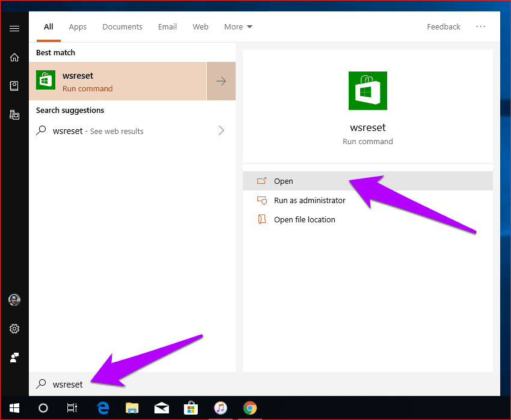Go to Home in search sidebar
Viewport: 511px width, 420px height.
pos(14,57)
